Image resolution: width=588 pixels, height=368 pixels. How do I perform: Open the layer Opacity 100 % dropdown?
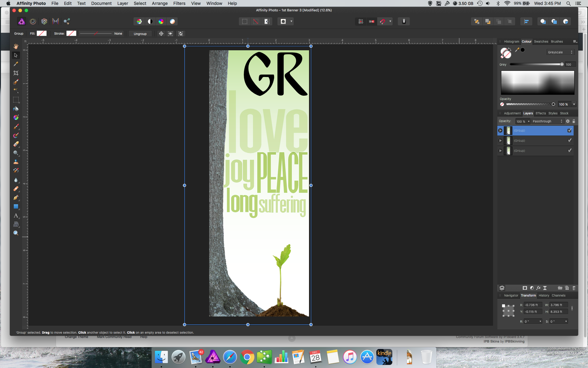click(x=529, y=121)
